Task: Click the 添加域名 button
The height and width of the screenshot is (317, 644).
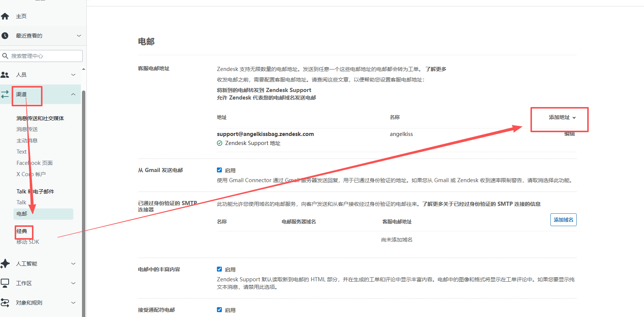Action: pyautogui.click(x=563, y=220)
